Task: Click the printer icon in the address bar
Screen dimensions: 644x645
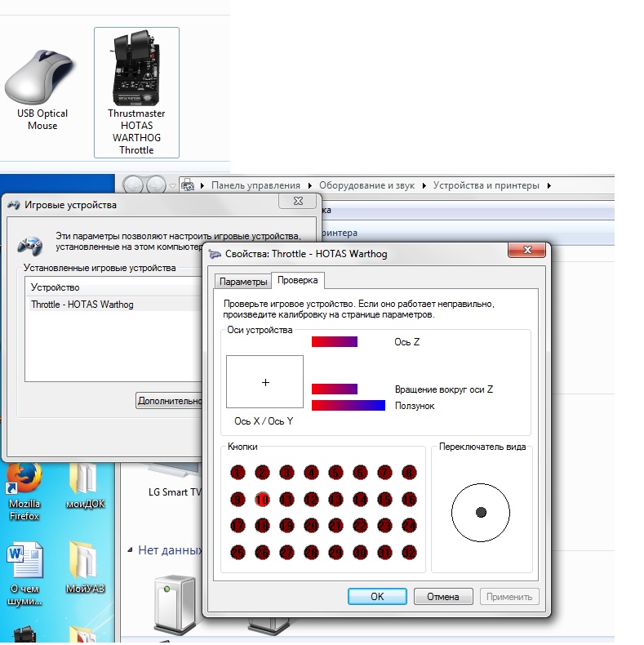Action: coord(188,185)
